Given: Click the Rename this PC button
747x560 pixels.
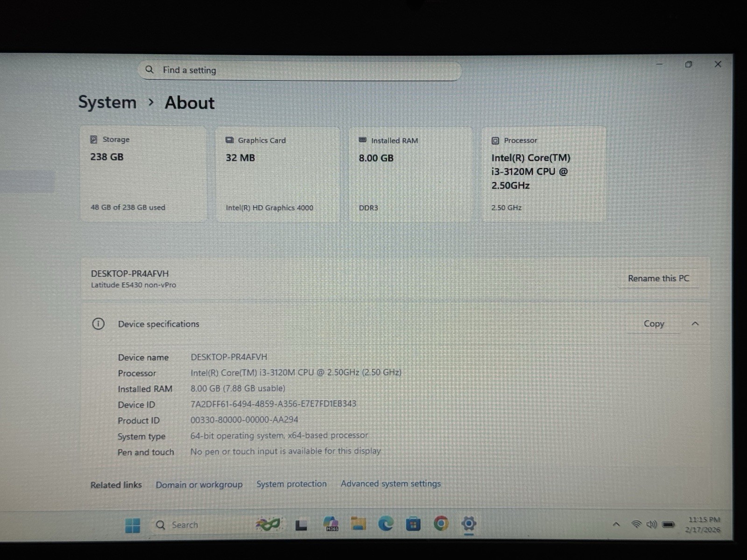Looking at the screenshot, I should 658,278.
